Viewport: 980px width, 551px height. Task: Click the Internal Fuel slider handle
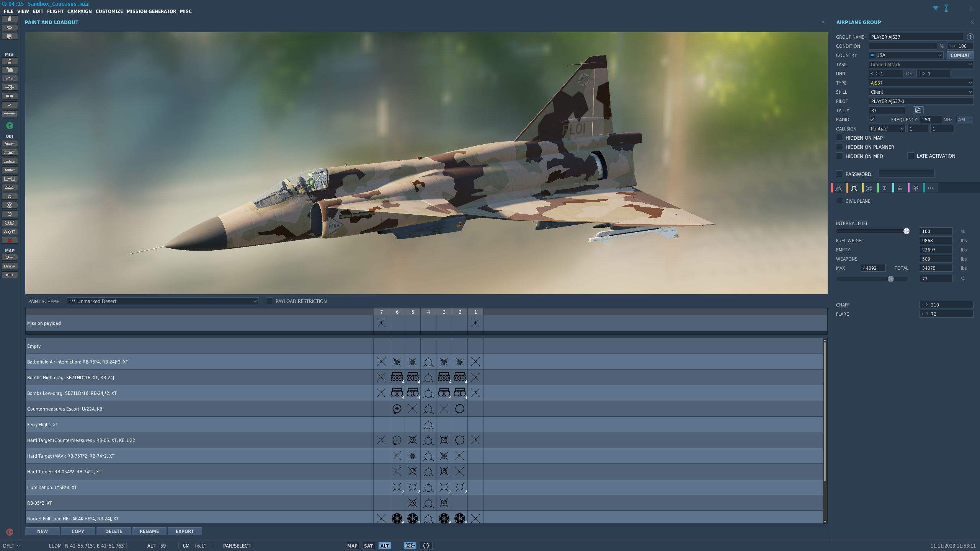click(906, 231)
